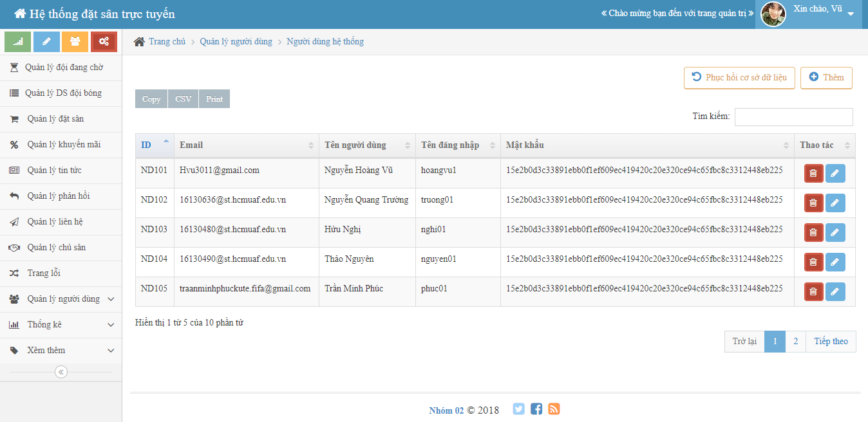Open the RSS feed icon in the footer
This screenshot has height=422, width=868.
[554, 409]
